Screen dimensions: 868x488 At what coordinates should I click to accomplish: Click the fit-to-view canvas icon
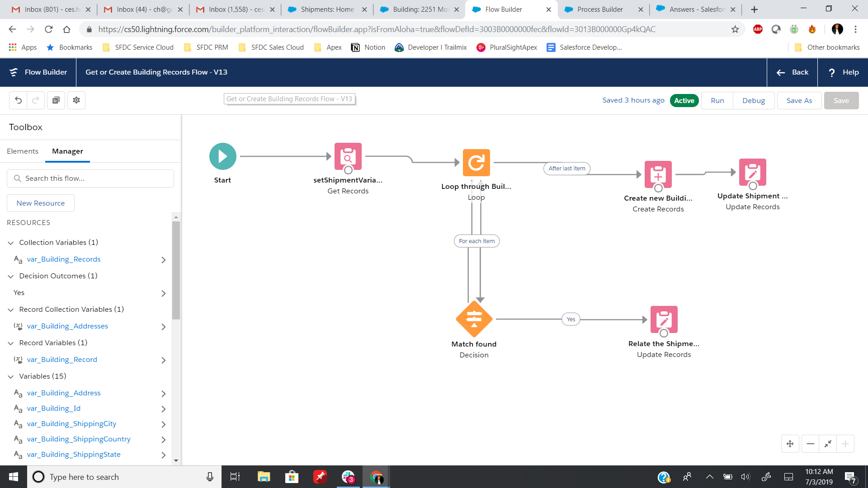coord(828,444)
